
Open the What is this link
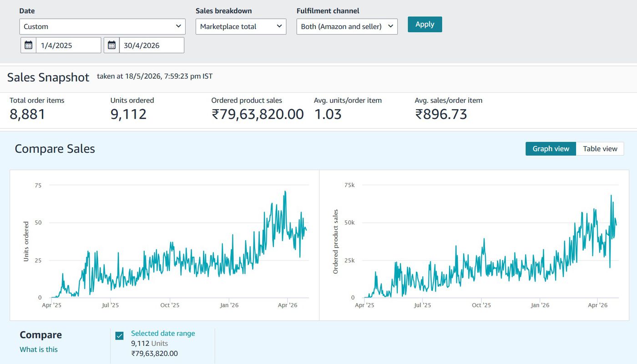(x=39, y=349)
